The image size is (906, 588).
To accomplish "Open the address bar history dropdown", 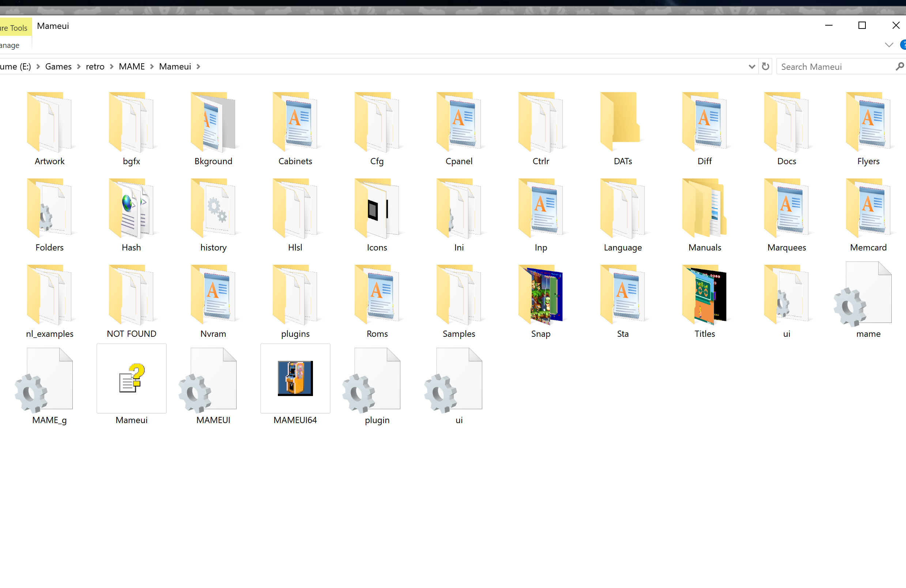I will pyautogui.click(x=752, y=67).
